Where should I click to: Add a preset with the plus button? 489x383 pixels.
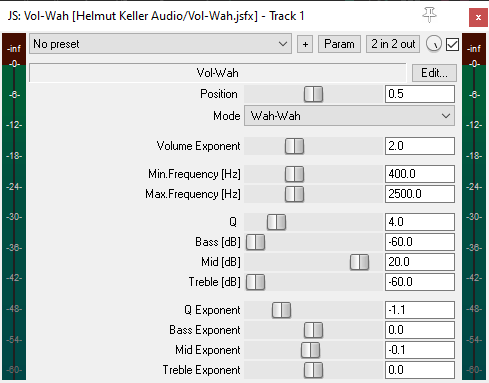pos(305,44)
